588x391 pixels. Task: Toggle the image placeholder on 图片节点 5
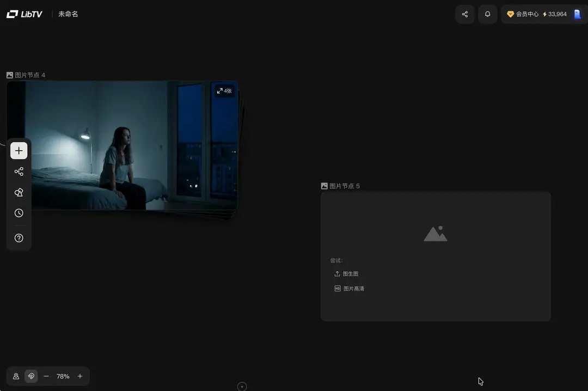435,233
